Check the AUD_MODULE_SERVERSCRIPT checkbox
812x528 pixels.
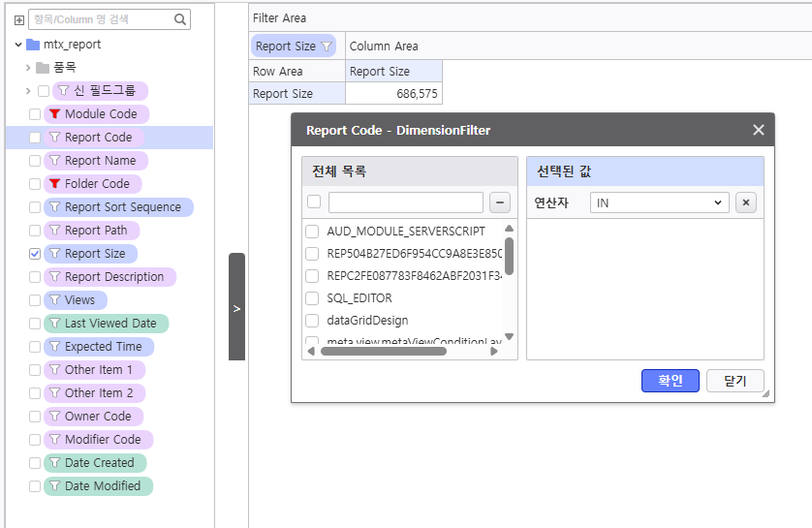point(312,232)
